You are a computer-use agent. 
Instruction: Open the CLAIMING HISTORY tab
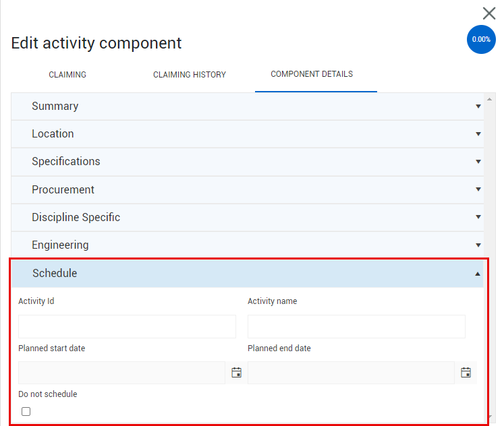coord(190,75)
